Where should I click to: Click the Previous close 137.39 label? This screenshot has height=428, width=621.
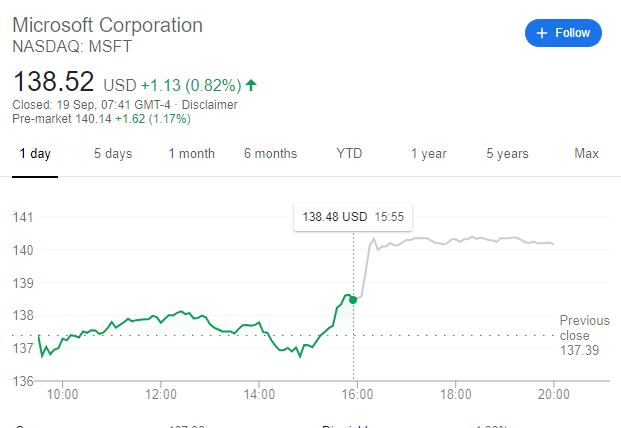tap(580, 335)
